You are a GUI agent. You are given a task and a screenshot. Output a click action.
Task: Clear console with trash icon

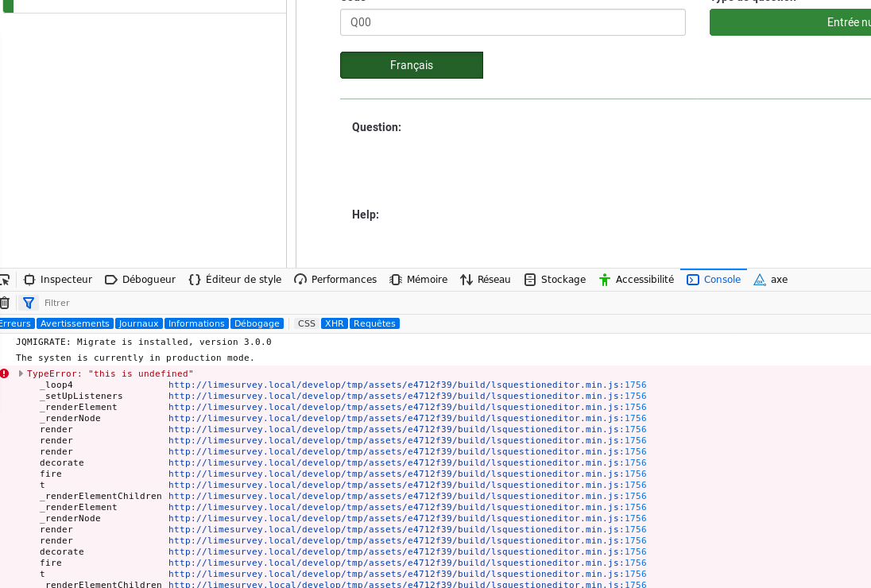4,303
